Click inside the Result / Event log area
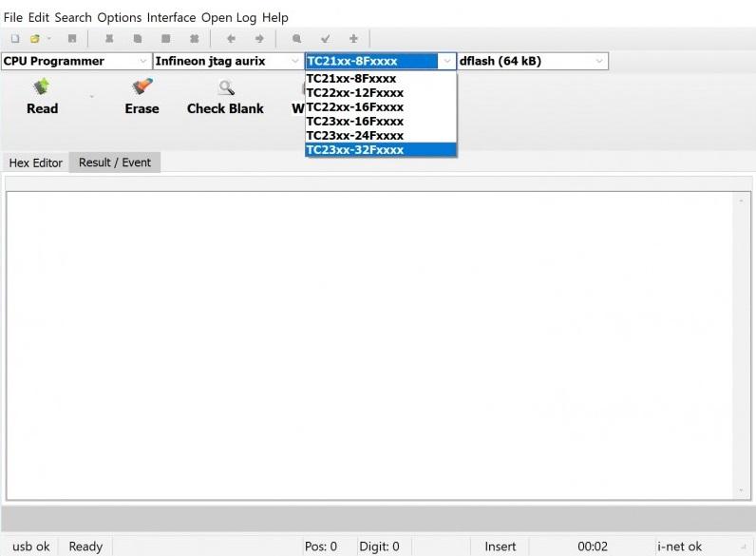756x556 pixels. [x=370, y=346]
